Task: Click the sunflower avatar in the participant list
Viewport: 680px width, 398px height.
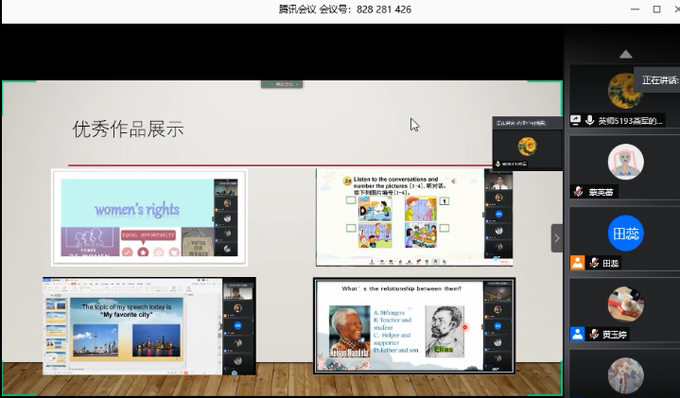Action: pyautogui.click(x=625, y=91)
